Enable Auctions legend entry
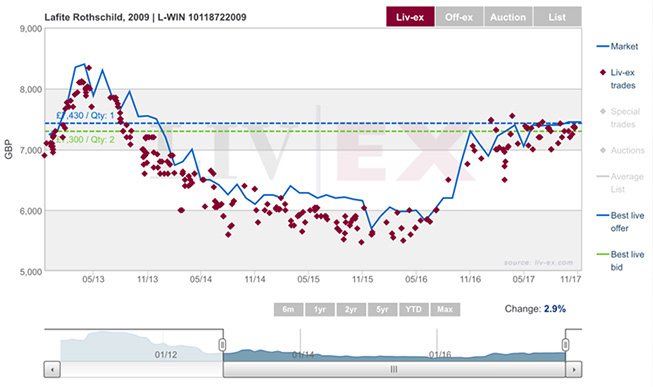The height and width of the screenshot is (387, 653). point(622,150)
